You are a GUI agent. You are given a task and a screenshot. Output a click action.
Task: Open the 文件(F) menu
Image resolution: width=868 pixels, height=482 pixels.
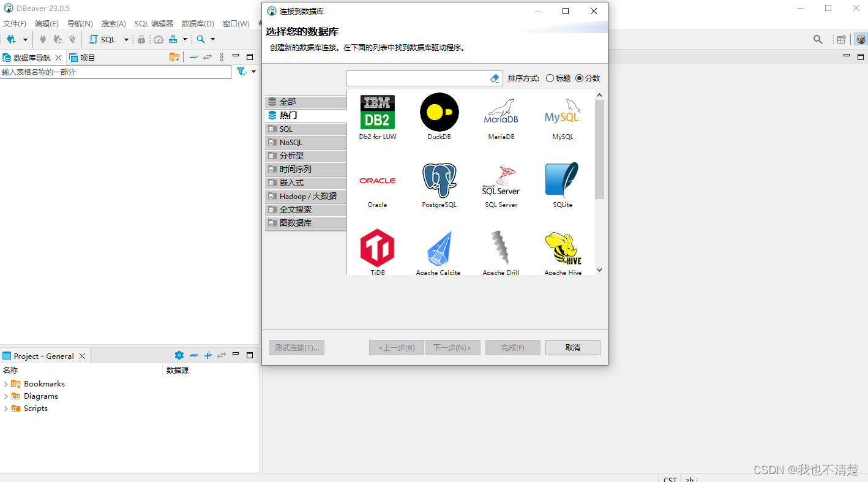15,23
